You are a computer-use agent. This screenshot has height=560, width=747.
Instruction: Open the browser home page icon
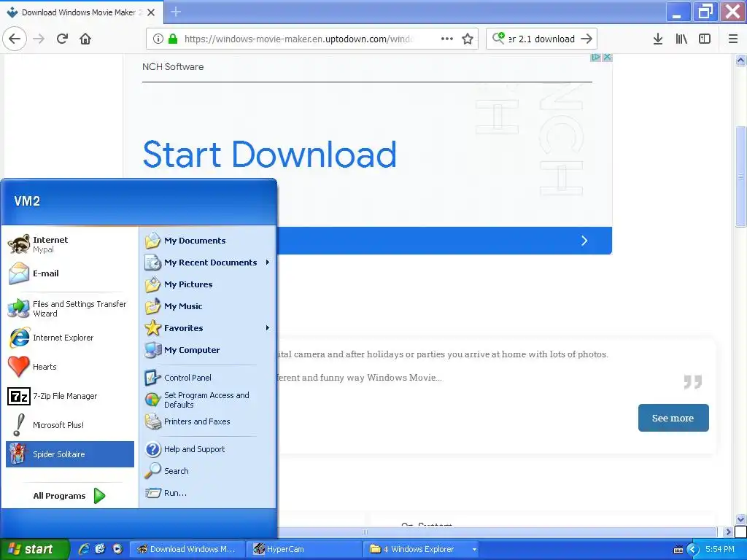(85, 39)
